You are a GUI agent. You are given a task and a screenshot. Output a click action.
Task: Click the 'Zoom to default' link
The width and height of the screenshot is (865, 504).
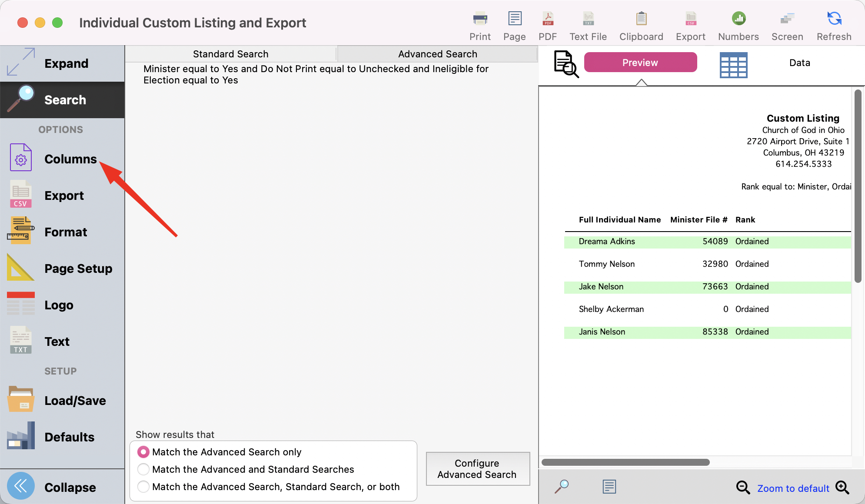point(793,488)
